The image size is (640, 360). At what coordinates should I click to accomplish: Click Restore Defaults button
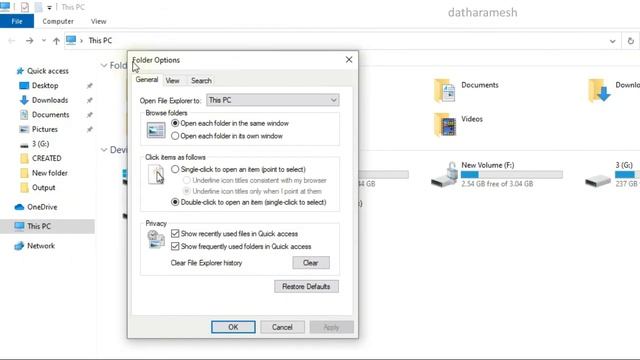pos(306,287)
